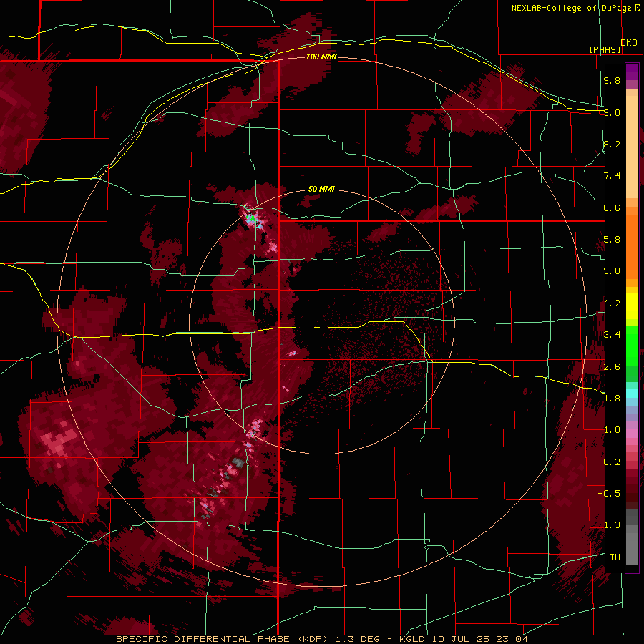Pick the green segment of the color bar
Image resolution: width=644 pixels, height=644 pixels.
(632, 345)
